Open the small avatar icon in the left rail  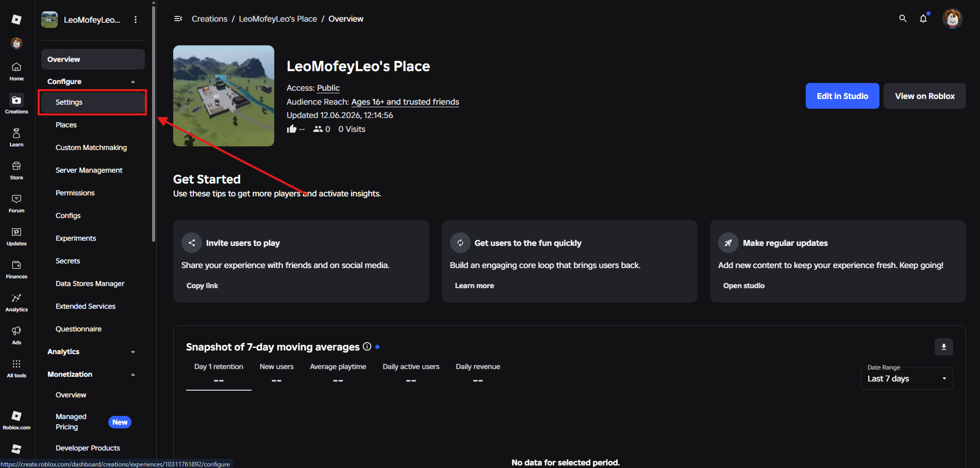point(16,43)
